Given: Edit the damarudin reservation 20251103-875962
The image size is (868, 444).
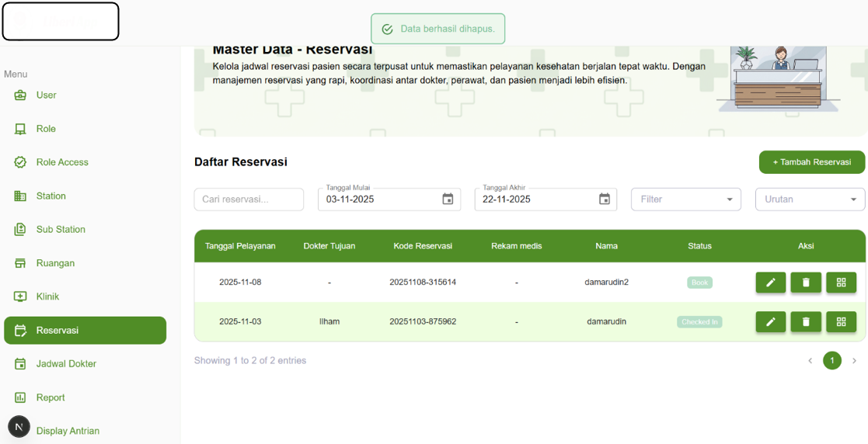Looking at the screenshot, I should [x=771, y=322].
